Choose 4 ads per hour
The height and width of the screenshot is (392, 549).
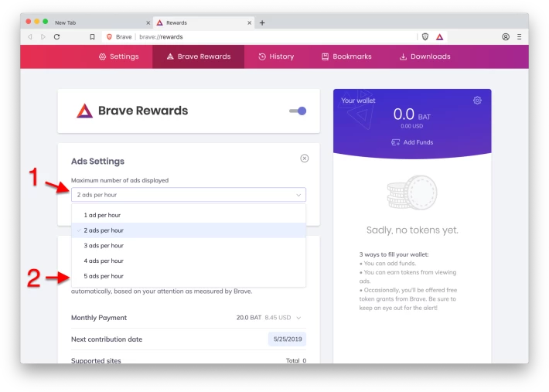(x=189, y=261)
